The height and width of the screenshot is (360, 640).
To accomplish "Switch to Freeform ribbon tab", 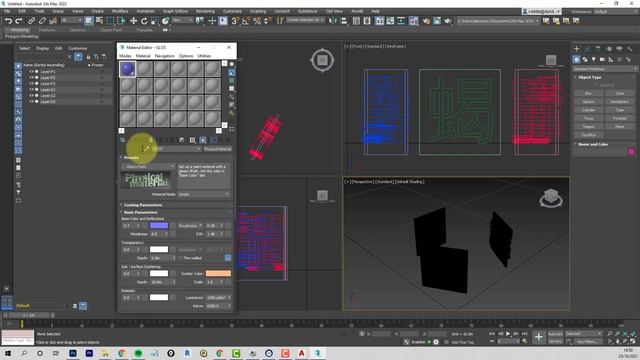I will 47,30.
